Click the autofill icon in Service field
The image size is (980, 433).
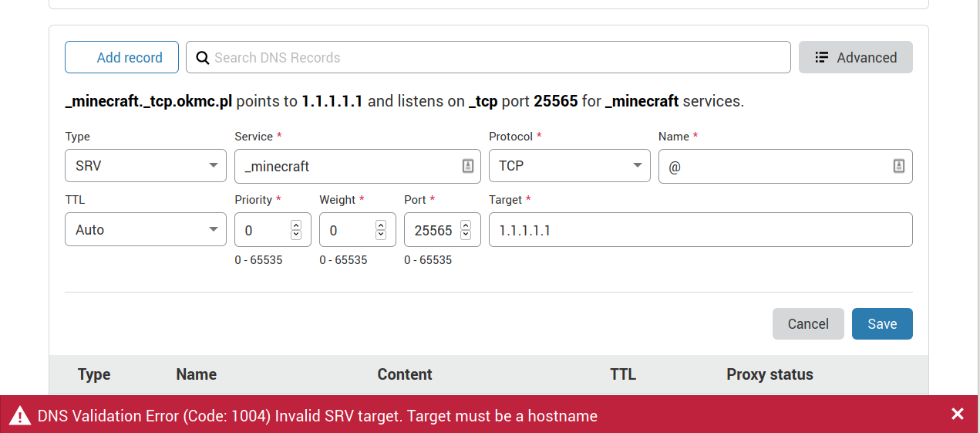(468, 167)
